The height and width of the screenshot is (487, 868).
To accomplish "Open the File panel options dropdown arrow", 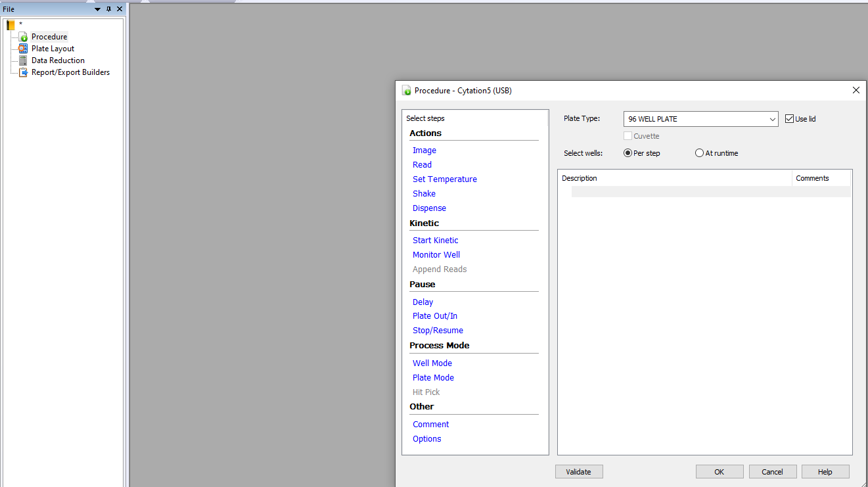I will point(98,9).
